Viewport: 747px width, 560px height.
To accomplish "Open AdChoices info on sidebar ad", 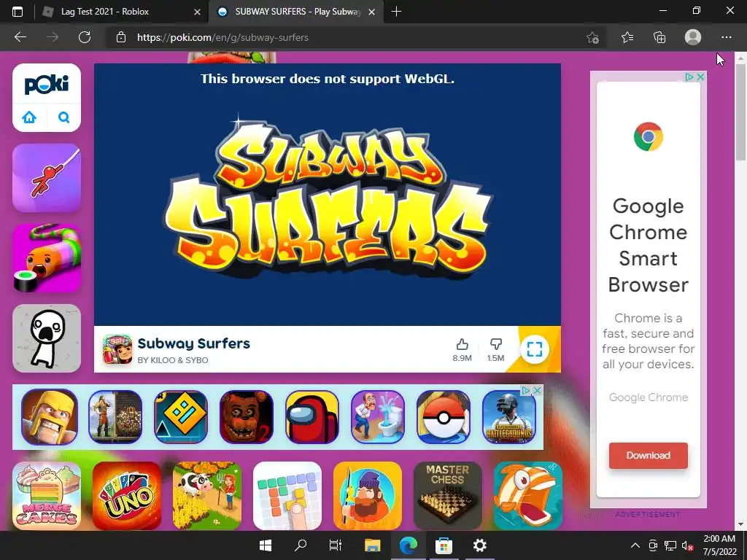I will (689, 77).
